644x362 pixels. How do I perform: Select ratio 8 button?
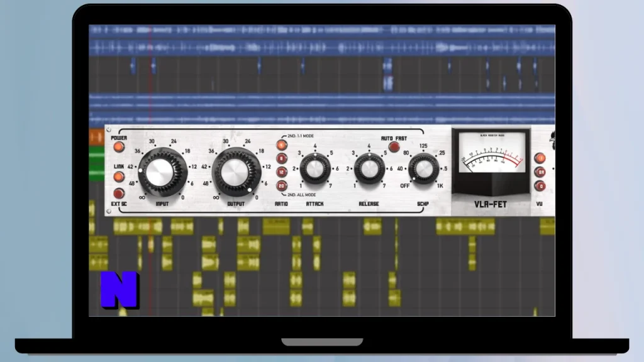(x=281, y=158)
